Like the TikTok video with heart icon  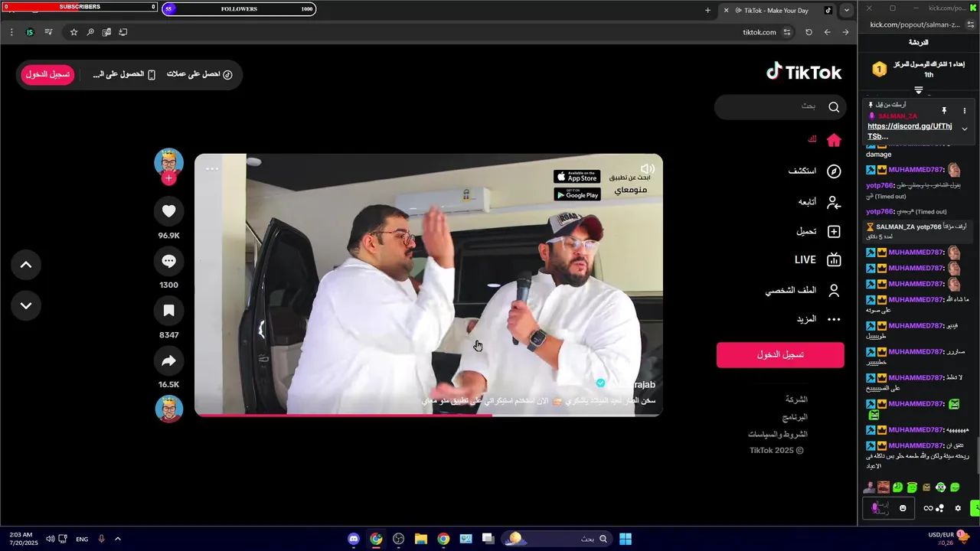[168, 211]
